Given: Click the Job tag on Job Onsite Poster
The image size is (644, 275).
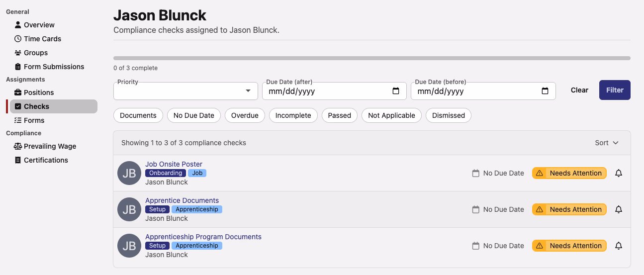Looking at the screenshot, I should 197,173.
